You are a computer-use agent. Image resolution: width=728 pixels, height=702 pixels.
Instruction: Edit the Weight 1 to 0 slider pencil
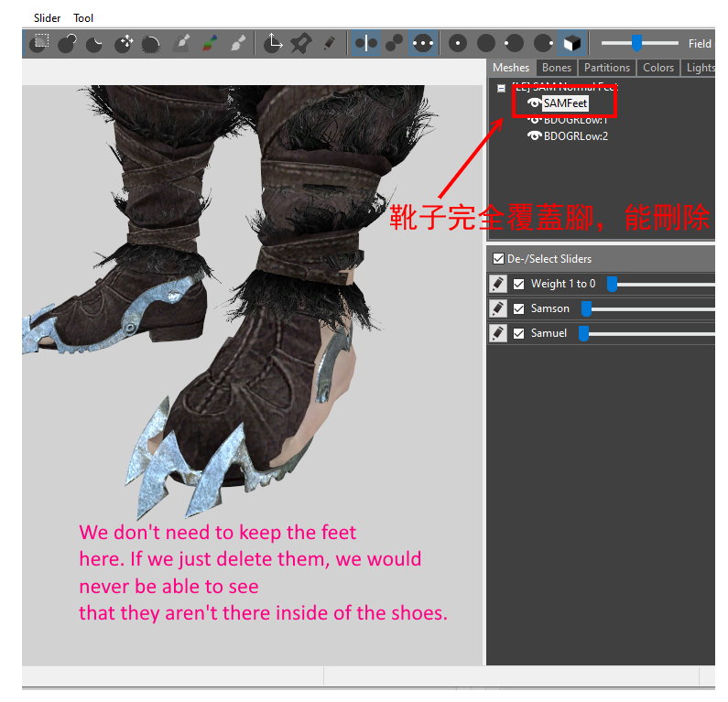(498, 284)
